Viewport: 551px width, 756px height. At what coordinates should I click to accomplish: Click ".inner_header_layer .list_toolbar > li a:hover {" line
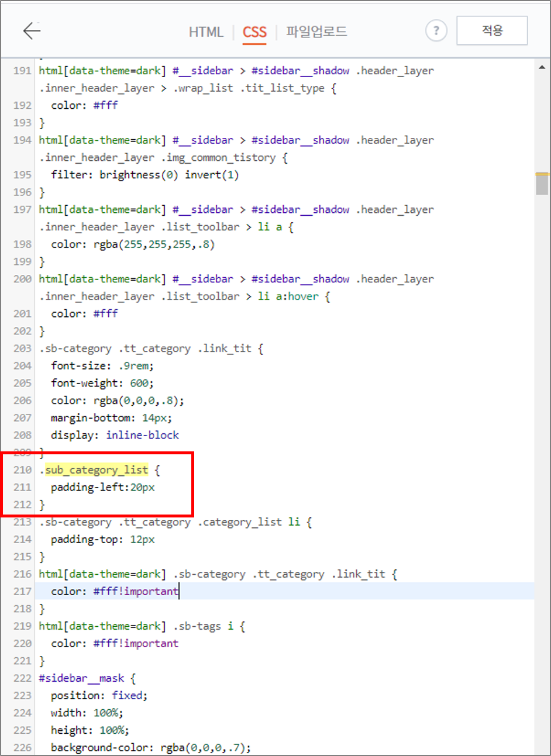click(x=185, y=296)
